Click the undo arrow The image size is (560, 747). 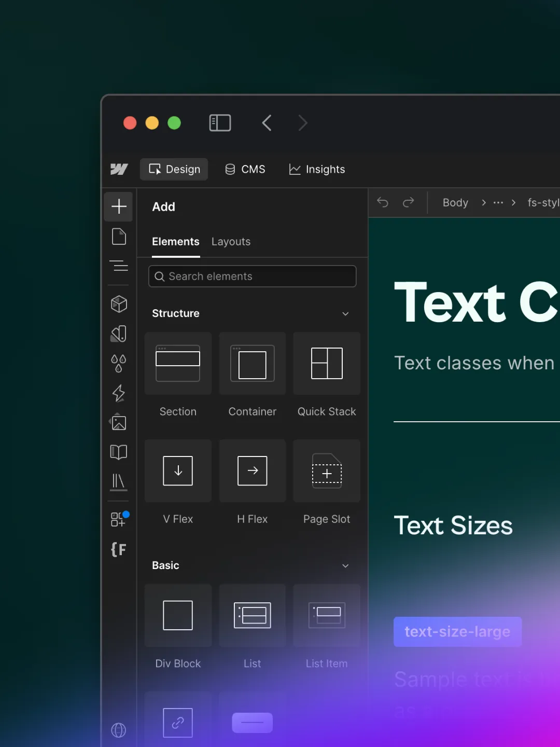[x=383, y=202]
